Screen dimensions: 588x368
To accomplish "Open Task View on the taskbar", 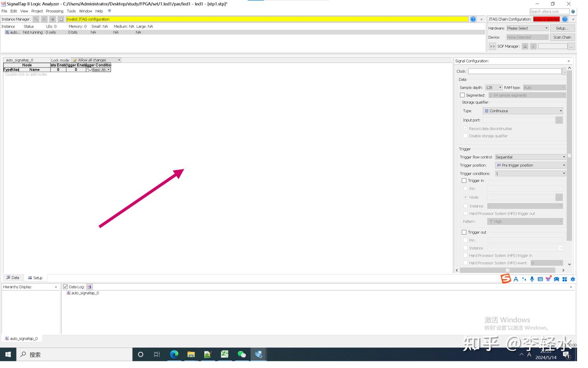I will 157,355.
